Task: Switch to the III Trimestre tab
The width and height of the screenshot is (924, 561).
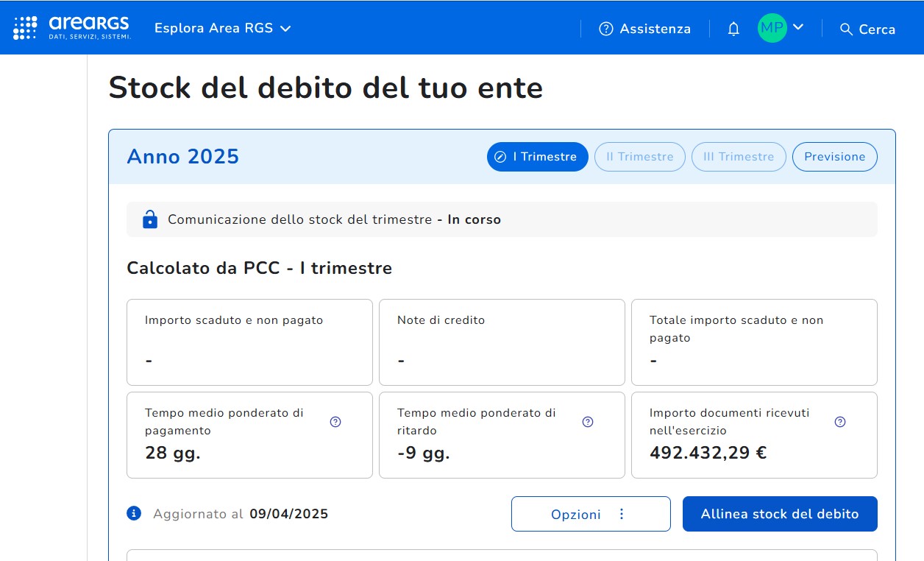Action: point(739,157)
